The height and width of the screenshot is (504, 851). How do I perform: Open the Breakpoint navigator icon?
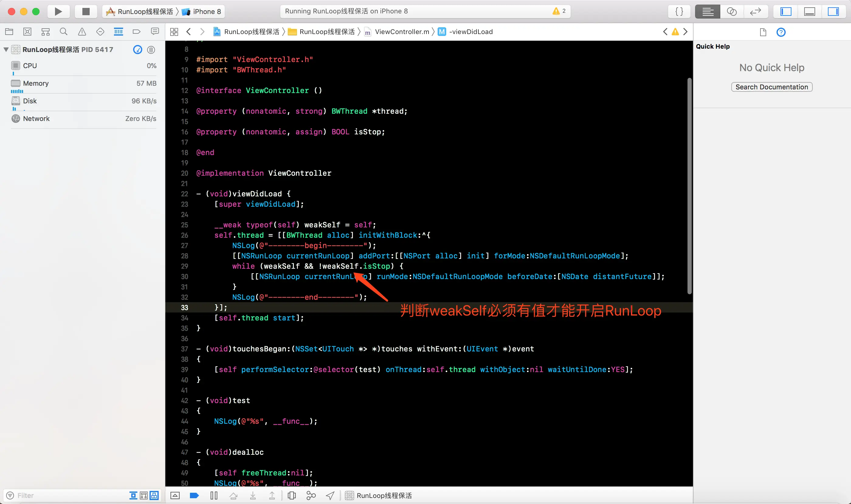coord(136,32)
